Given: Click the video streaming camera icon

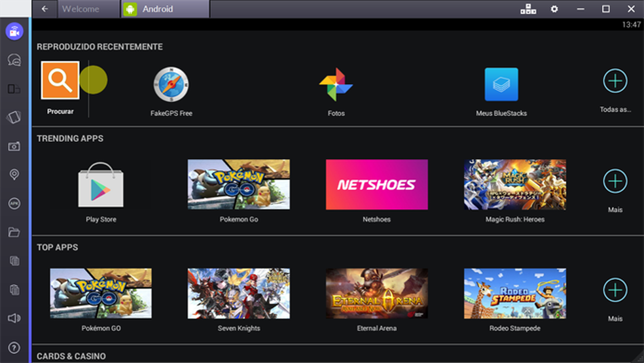Looking at the screenshot, I should [x=14, y=31].
